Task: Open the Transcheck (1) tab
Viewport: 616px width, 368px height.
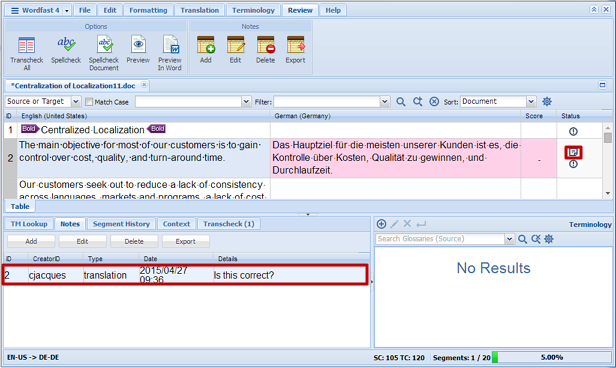Action: coord(229,224)
